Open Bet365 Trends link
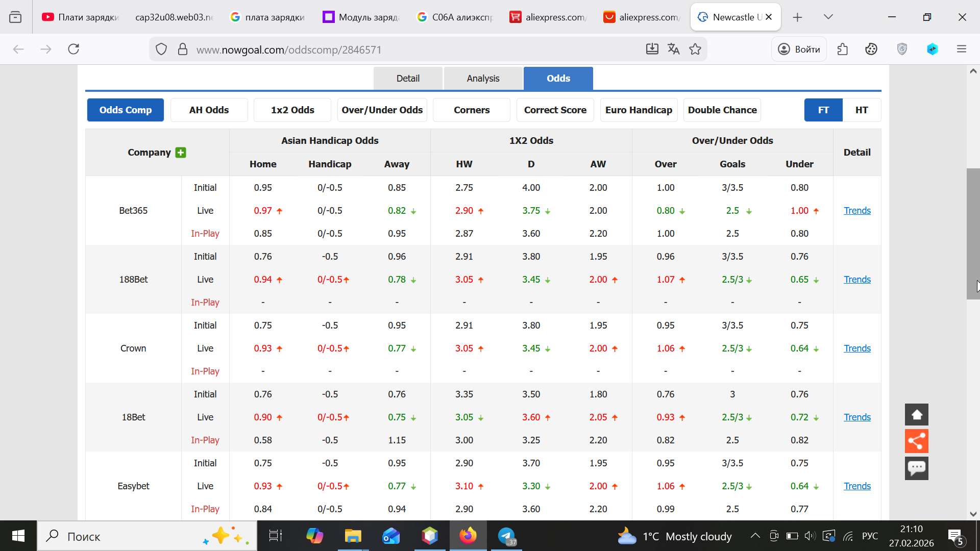This screenshot has width=980, height=551. [857, 211]
